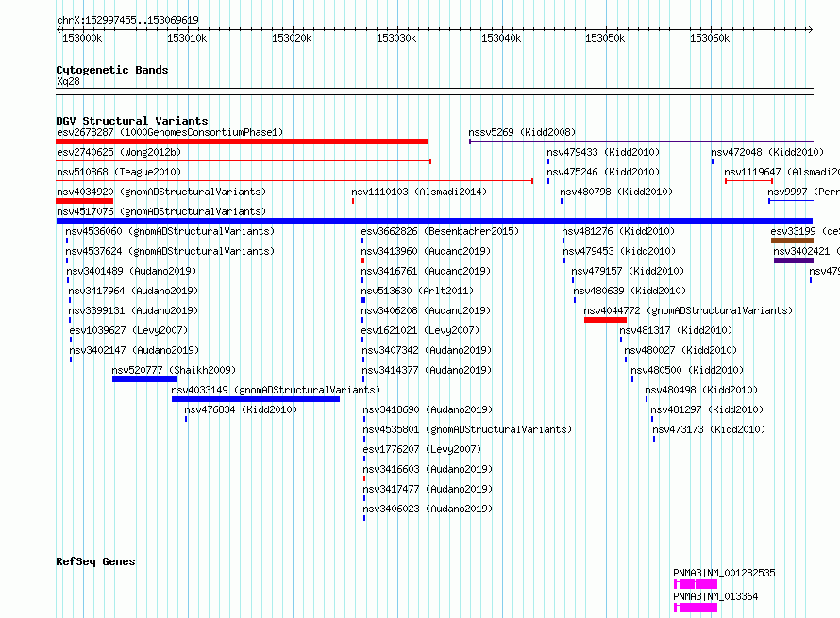Click the esv1776207 (Levy2007) label
The image size is (840, 618).
pos(422,449)
